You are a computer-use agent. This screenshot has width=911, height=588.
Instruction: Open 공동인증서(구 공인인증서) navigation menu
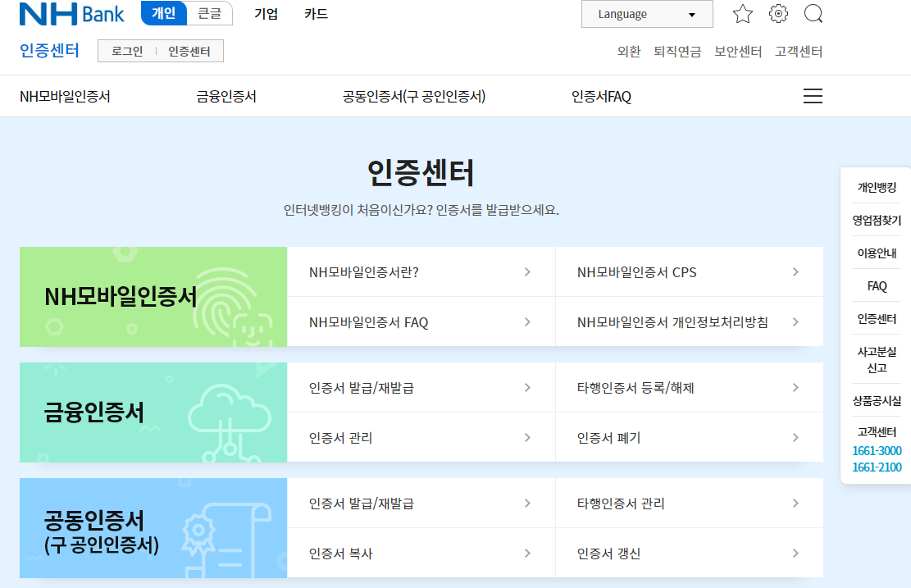(413, 97)
